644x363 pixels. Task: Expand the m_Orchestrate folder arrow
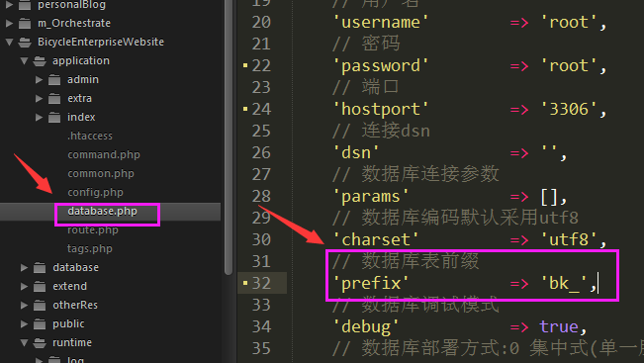coord(10,23)
